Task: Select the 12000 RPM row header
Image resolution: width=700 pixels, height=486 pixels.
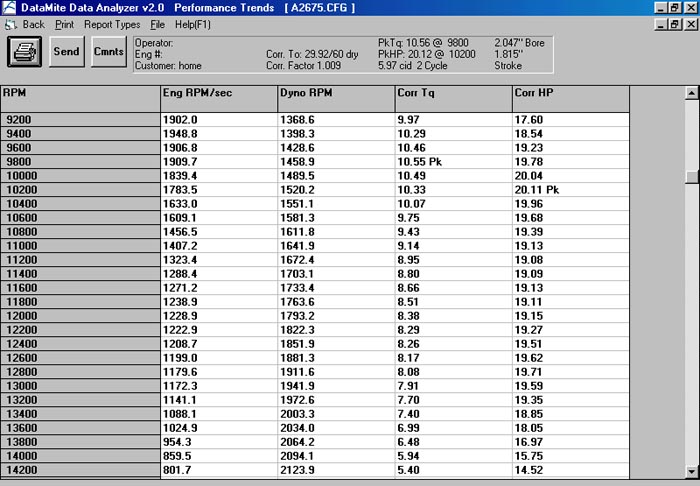Action: [x=81, y=316]
